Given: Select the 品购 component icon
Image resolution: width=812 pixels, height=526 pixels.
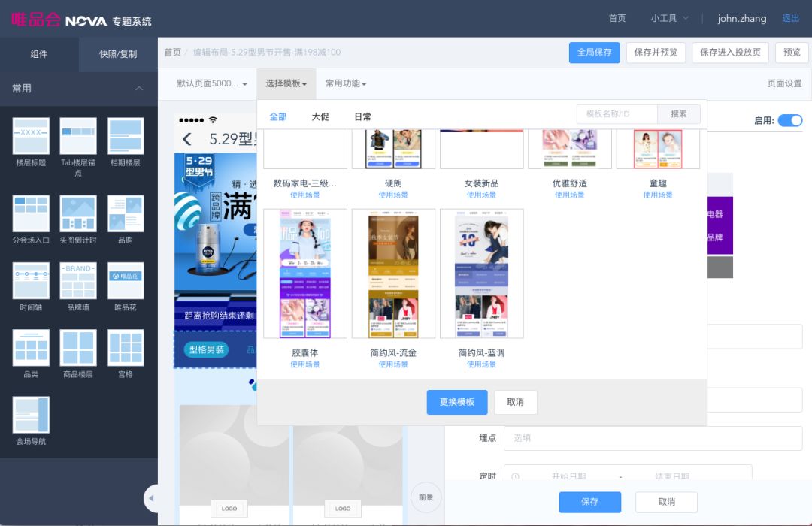Looking at the screenshot, I should click(125, 214).
